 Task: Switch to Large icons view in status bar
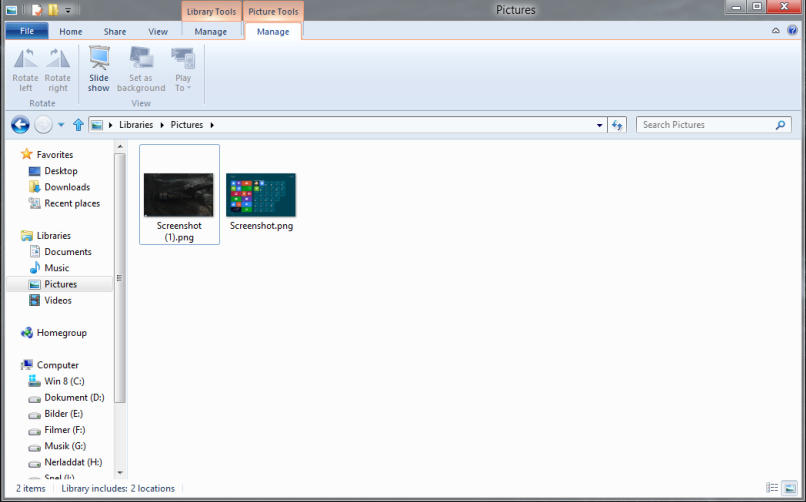pyautogui.click(x=789, y=488)
